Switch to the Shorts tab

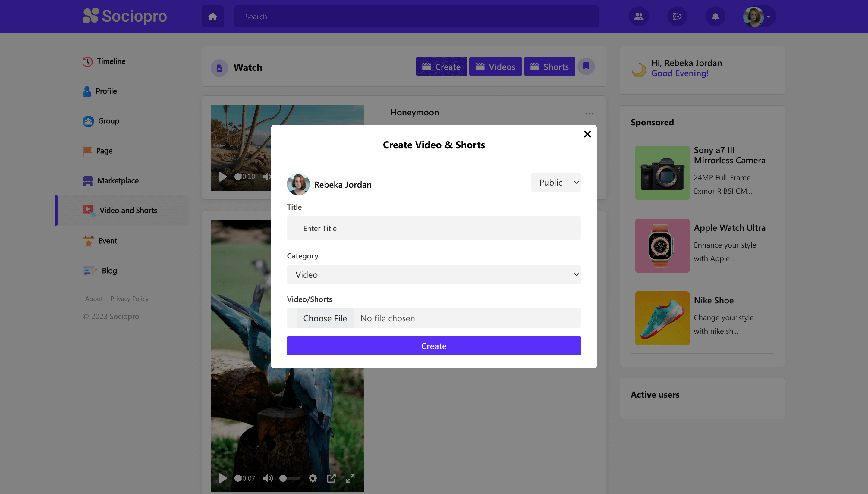click(549, 66)
